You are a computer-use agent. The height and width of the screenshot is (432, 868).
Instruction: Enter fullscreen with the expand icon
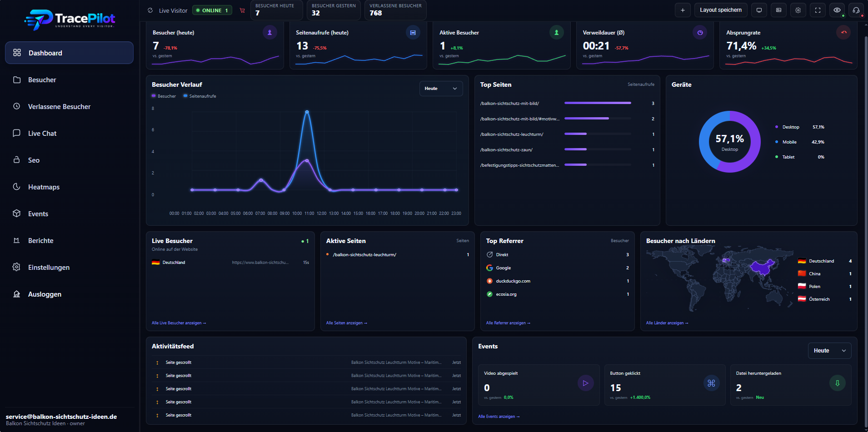(x=818, y=10)
